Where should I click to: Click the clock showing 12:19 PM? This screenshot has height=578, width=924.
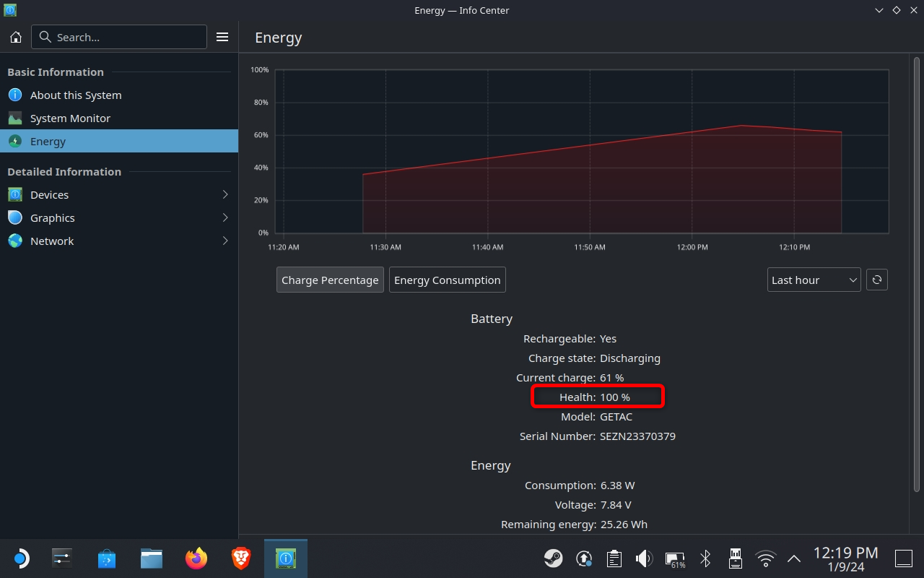845,558
